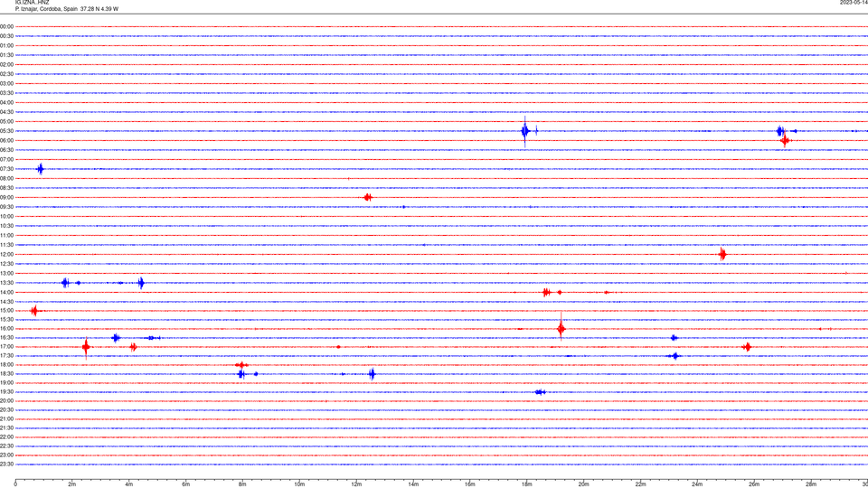Pick the red event on the 06:00 trace near 27m
Viewport: 868px width, 488px height.
785,141
